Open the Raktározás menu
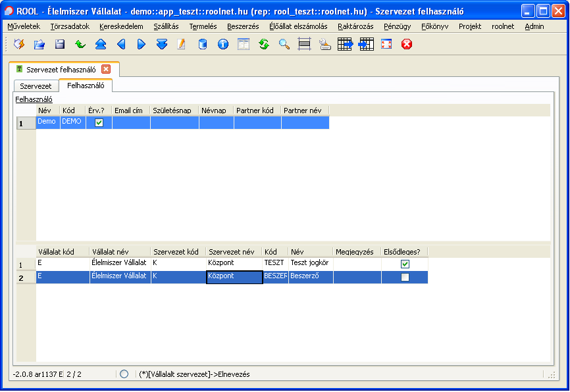Viewport: 570px width, 392px height. tap(355, 26)
